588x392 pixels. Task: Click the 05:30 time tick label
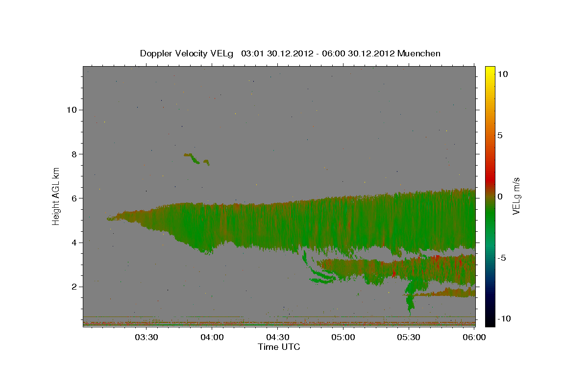(x=409, y=337)
